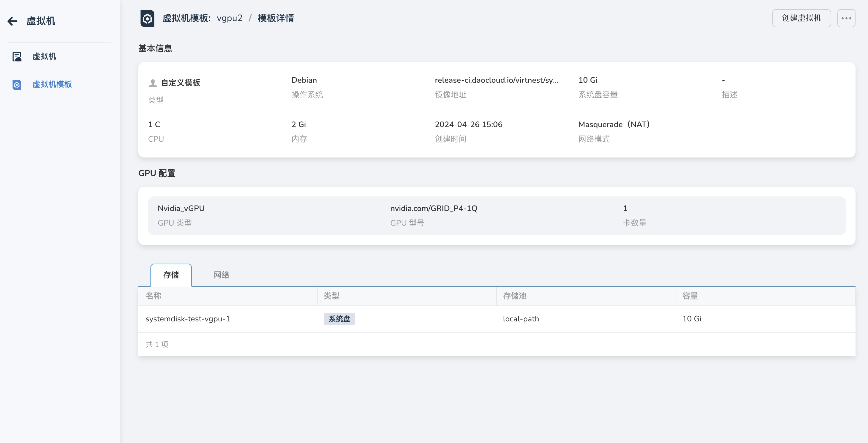
Task: Click the GPU 类型 label
Action: click(x=174, y=223)
